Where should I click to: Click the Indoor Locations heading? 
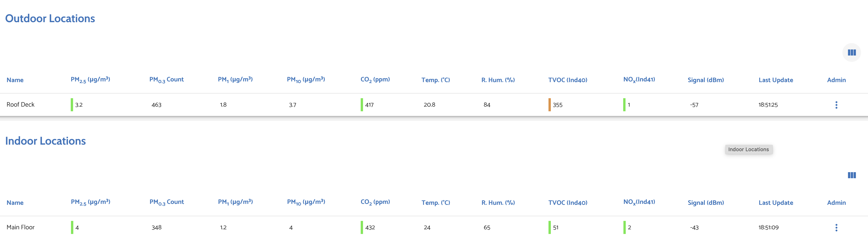[x=45, y=141]
